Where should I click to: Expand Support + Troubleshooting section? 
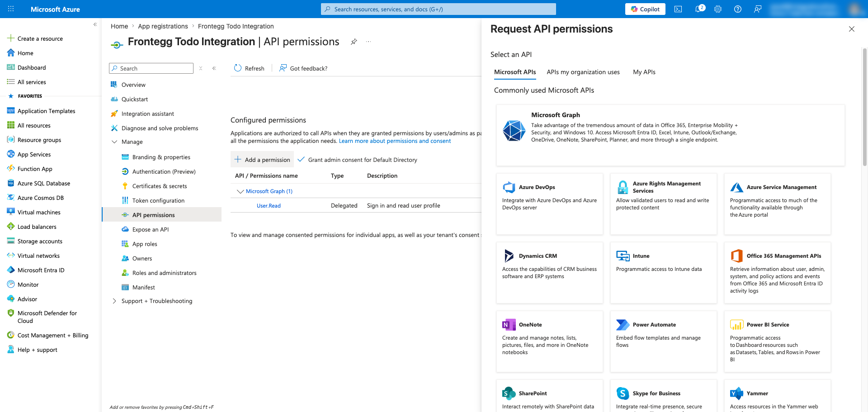(114, 301)
